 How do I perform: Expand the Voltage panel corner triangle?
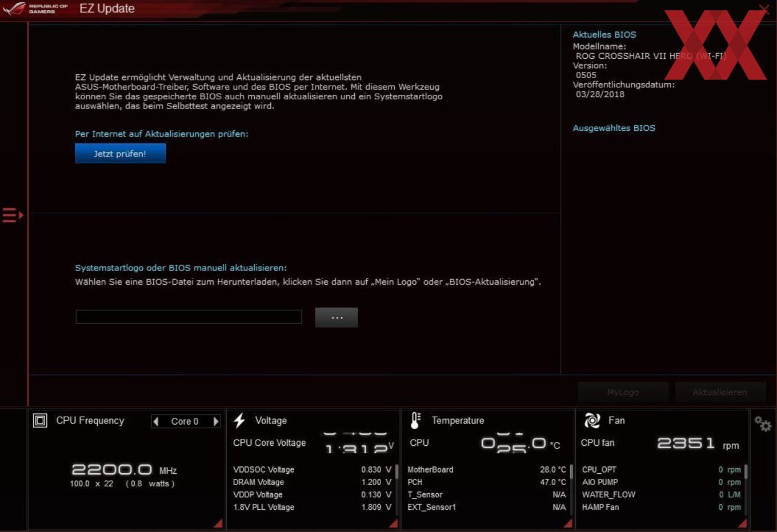(393, 523)
